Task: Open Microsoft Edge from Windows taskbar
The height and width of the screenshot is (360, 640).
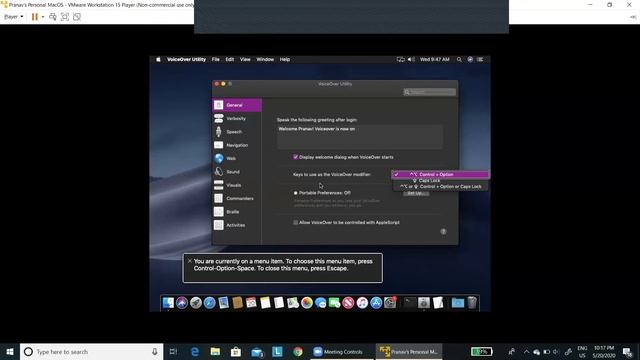Action: tap(195, 352)
